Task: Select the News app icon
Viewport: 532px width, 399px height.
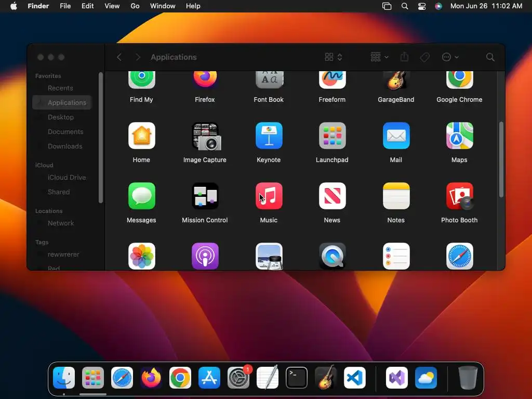Action: point(332,196)
